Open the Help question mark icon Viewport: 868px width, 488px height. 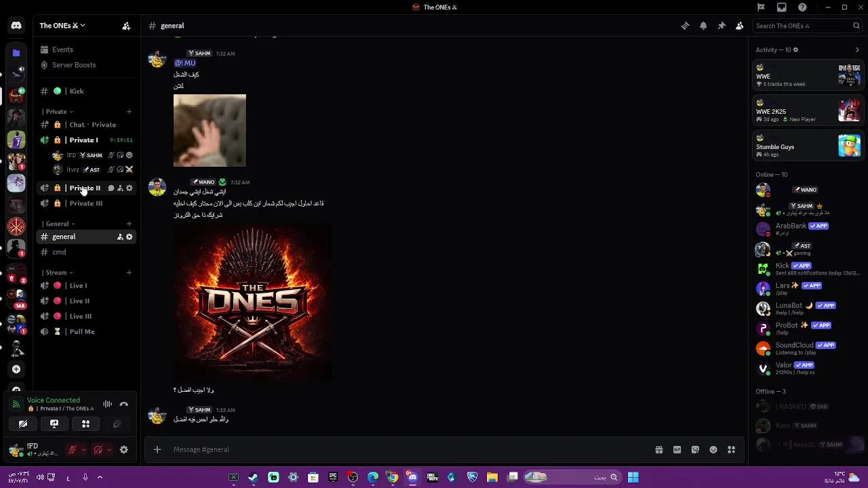pyautogui.click(x=802, y=7)
